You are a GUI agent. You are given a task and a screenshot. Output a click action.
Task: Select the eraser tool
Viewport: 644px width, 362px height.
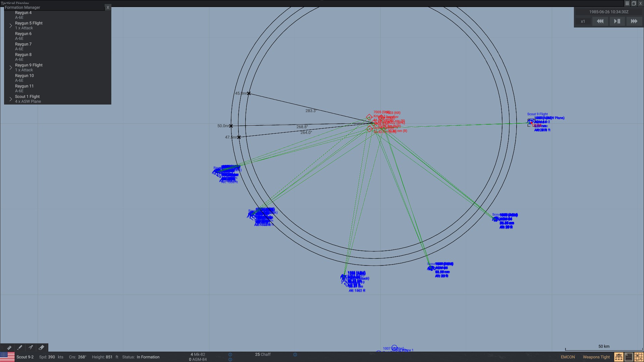coord(41,348)
